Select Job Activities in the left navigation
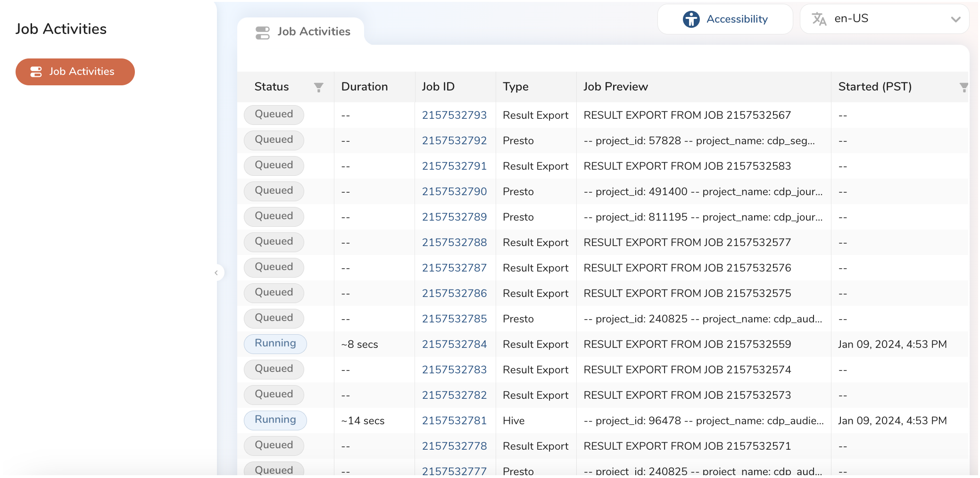 coord(75,72)
